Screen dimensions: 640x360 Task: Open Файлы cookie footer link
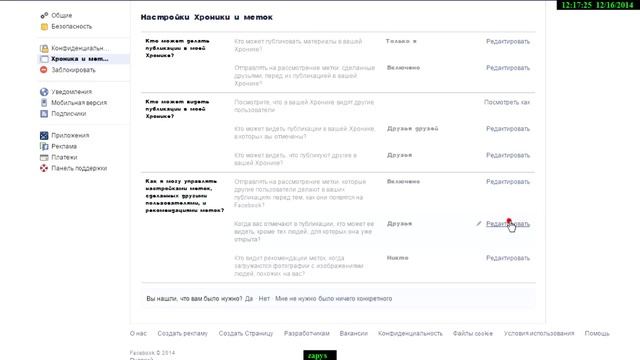[x=473, y=333]
